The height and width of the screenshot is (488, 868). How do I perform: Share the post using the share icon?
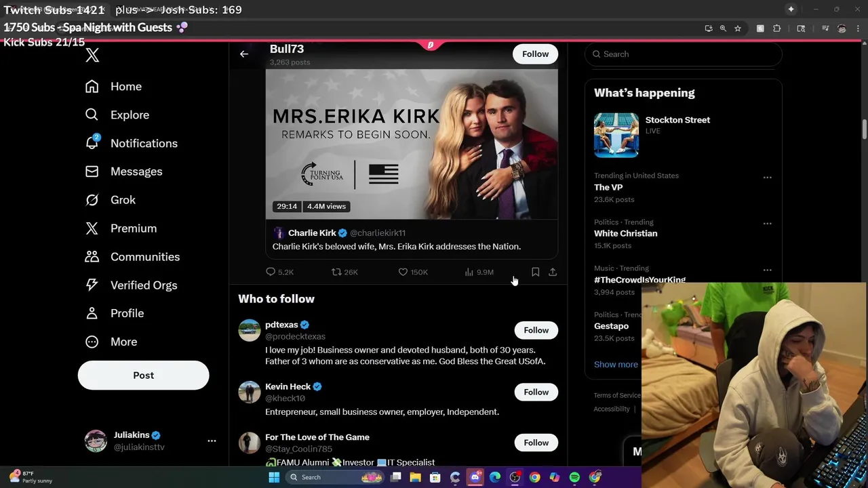click(x=553, y=272)
